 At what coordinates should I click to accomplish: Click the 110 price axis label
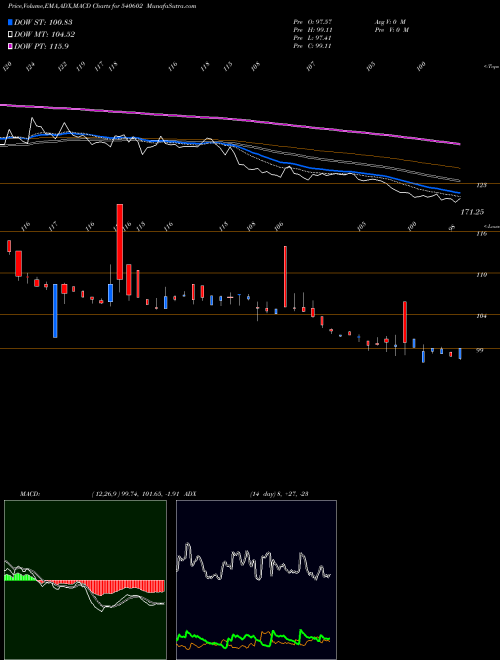(x=481, y=275)
